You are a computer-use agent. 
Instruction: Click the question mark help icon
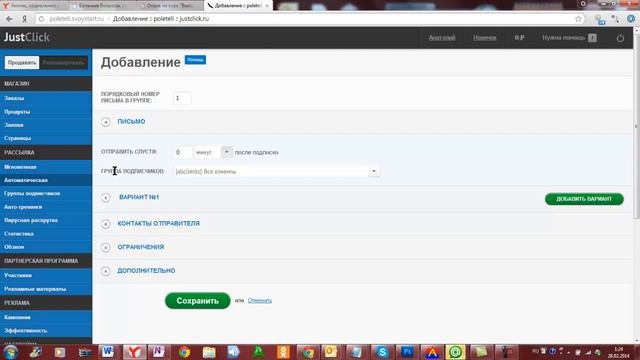point(592,38)
